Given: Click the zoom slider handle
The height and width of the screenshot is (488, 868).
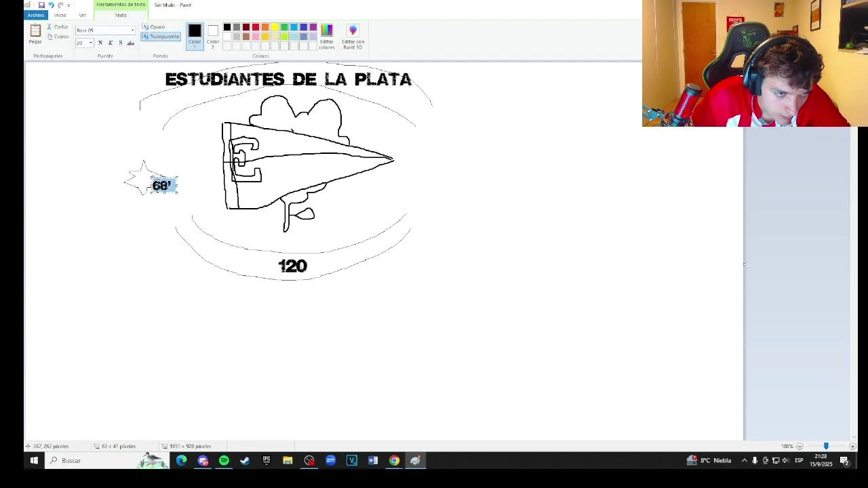Looking at the screenshot, I should pyautogui.click(x=826, y=446).
